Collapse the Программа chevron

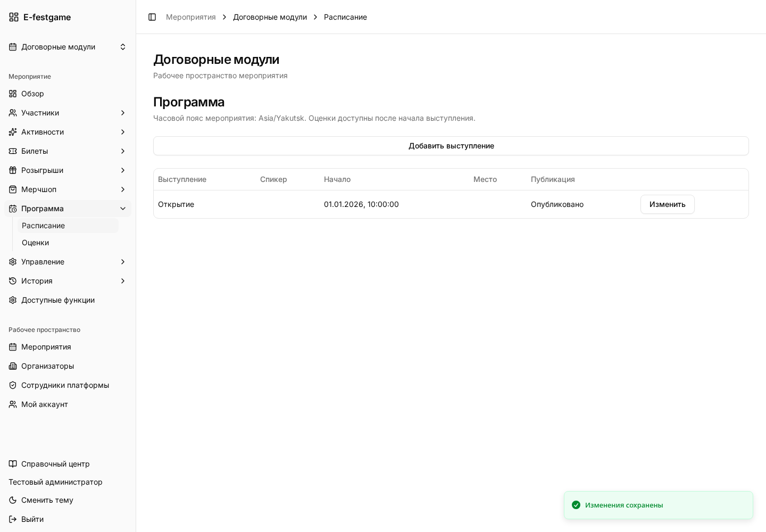pyautogui.click(x=123, y=209)
